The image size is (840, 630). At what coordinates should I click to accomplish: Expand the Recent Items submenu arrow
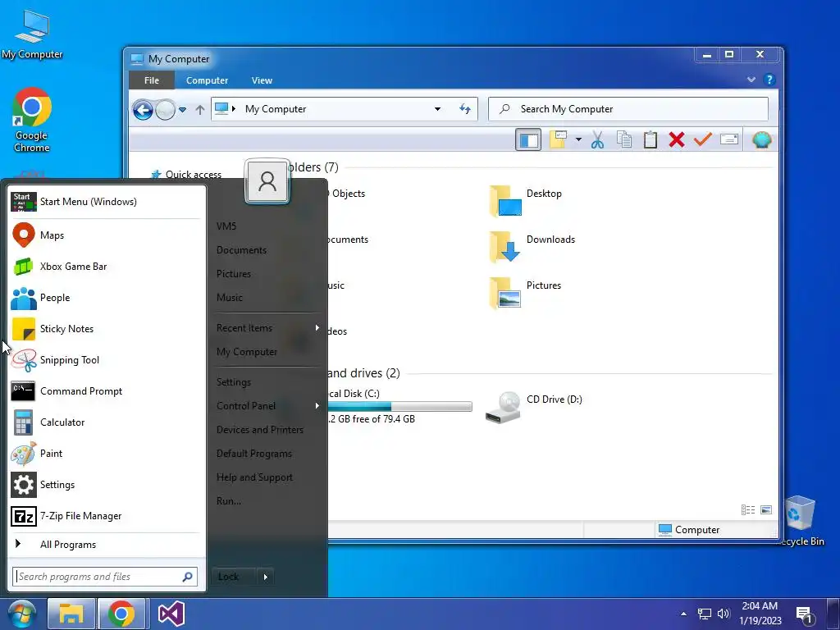pyautogui.click(x=317, y=328)
